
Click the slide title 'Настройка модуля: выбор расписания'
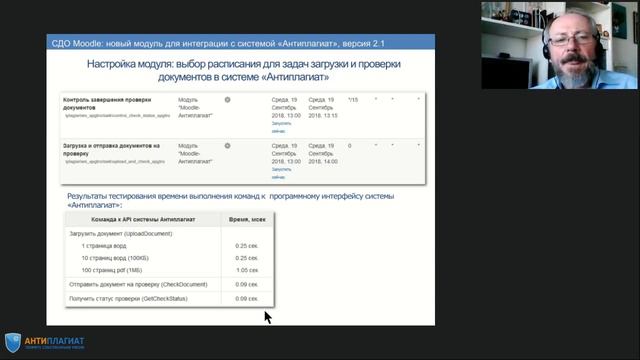[x=243, y=70]
